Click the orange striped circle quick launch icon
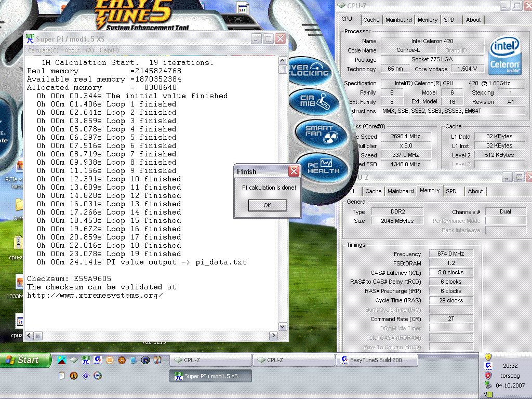Screen dimensions: 532x399 [x=110, y=360]
